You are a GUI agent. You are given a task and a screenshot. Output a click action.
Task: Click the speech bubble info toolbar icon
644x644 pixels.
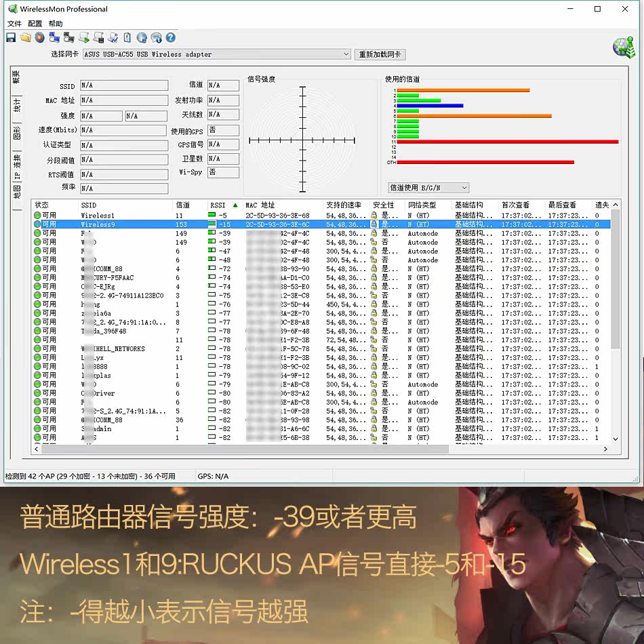click(156, 38)
